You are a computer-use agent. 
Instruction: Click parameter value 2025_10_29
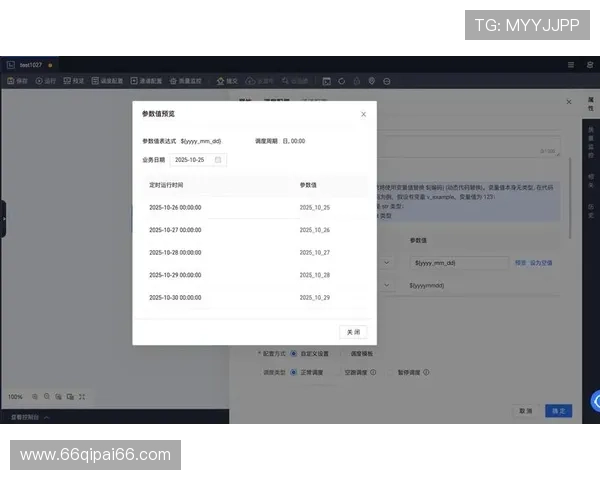coord(315,297)
